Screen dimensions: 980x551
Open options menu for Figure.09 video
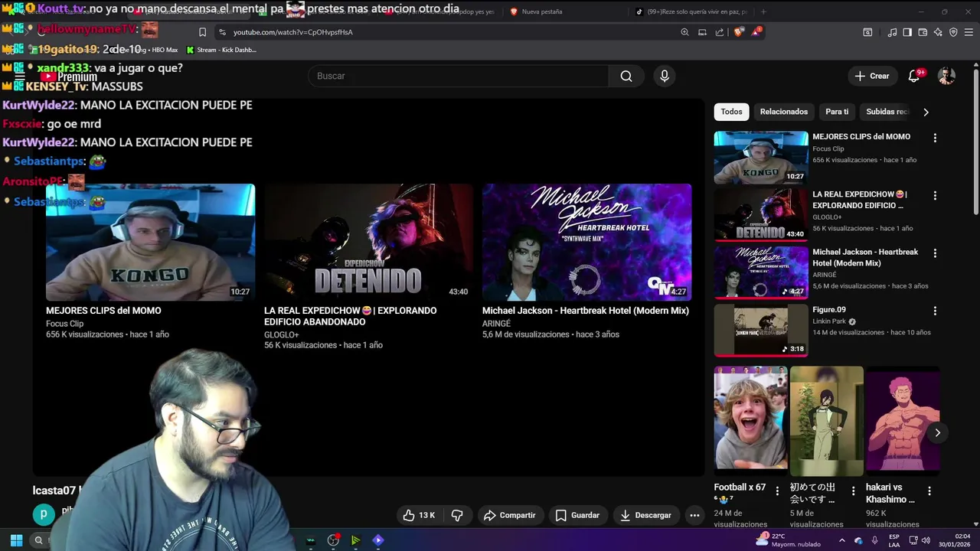(935, 311)
